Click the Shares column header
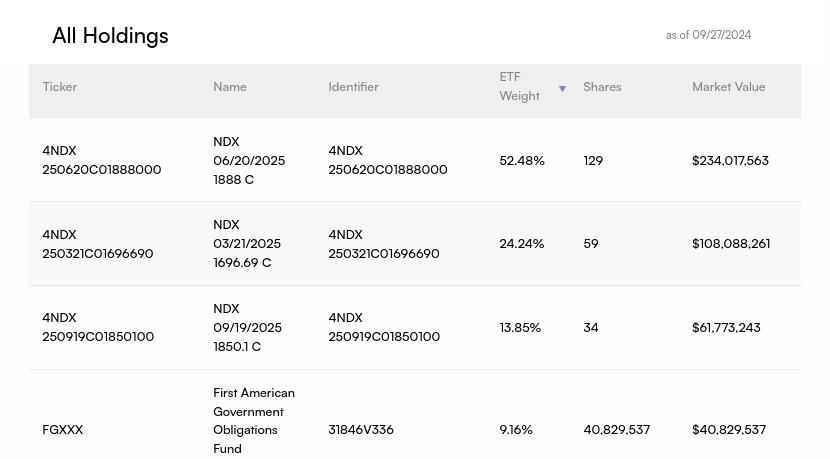 602,87
